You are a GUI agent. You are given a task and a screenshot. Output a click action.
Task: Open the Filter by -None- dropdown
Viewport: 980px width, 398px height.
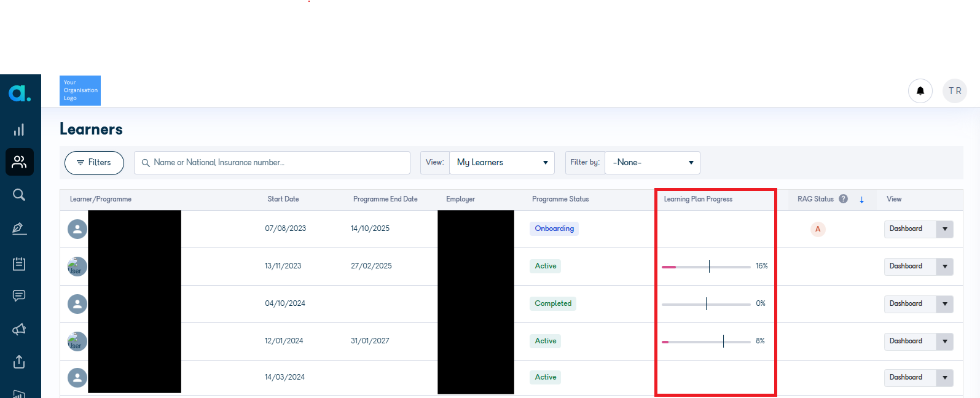click(x=653, y=163)
